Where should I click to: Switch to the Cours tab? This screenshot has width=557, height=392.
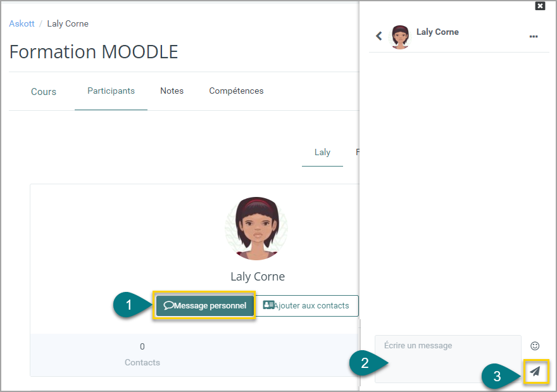(x=44, y=92)
